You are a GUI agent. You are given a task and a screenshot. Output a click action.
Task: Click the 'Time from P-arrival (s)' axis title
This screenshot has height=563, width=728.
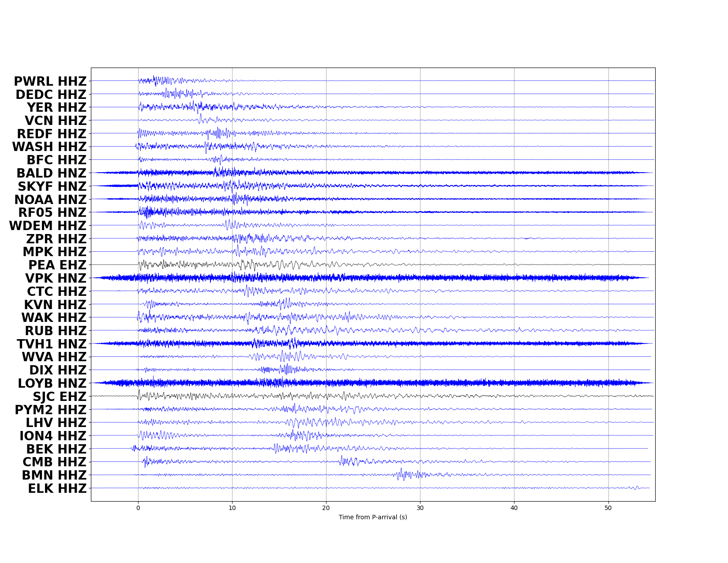pos(373,517)
